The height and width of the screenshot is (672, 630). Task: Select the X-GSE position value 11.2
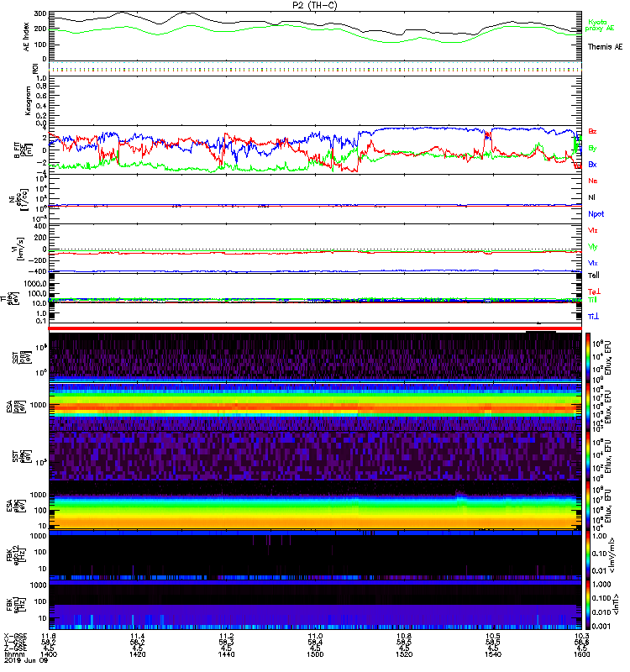[x=226, y=636]
